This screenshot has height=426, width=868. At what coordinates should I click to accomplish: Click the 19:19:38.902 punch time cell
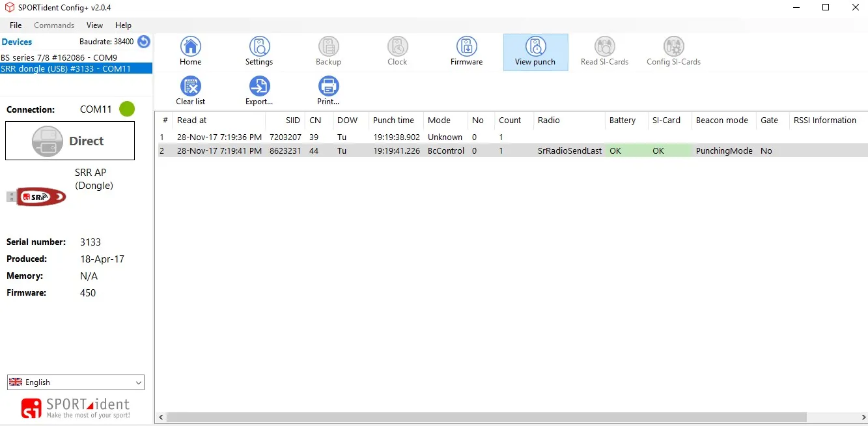396,137
